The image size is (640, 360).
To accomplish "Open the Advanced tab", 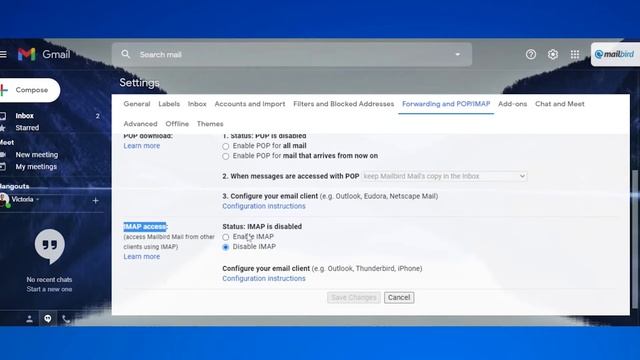I will (x=140, y=124).
